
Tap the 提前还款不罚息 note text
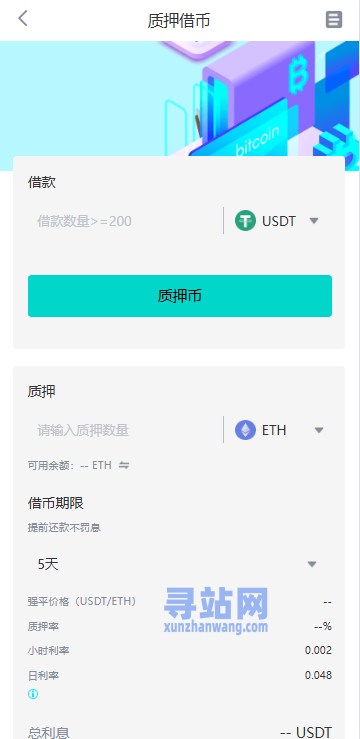pos(64,527)
